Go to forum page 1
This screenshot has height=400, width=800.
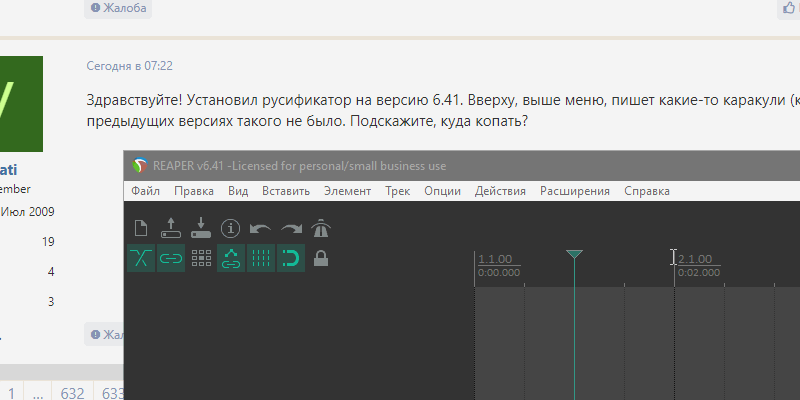tap(11, 393)
